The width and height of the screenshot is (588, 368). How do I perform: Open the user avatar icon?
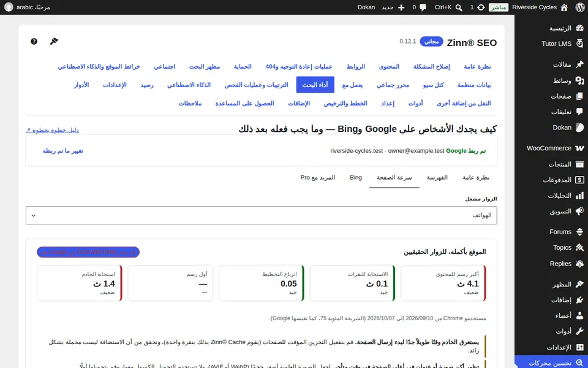pos(8,7)
